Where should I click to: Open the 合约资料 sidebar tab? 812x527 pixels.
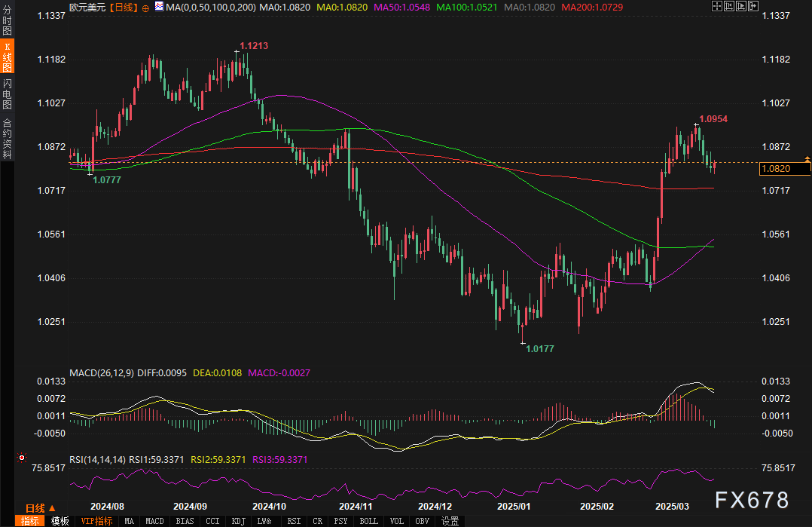click(x=7, y=138)
